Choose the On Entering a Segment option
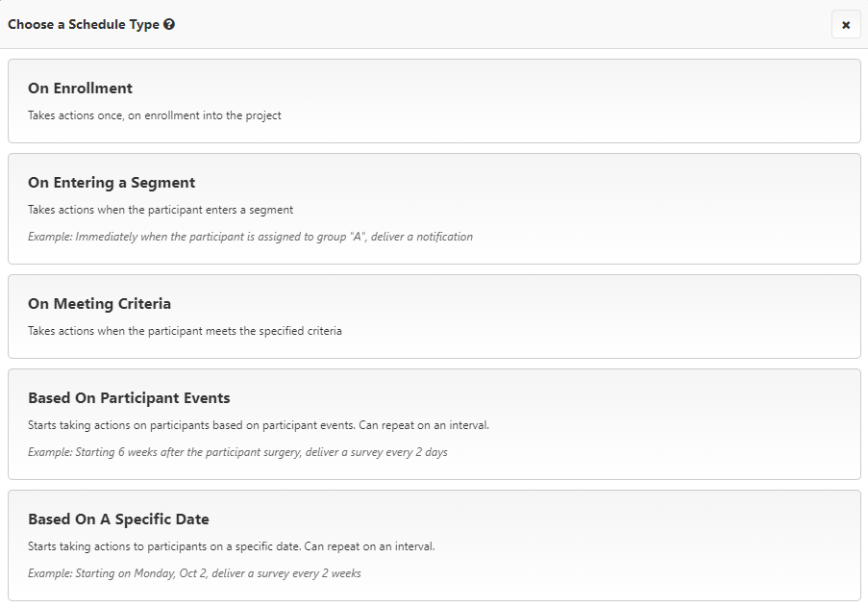The image size is (868, 608). (434, 209)
